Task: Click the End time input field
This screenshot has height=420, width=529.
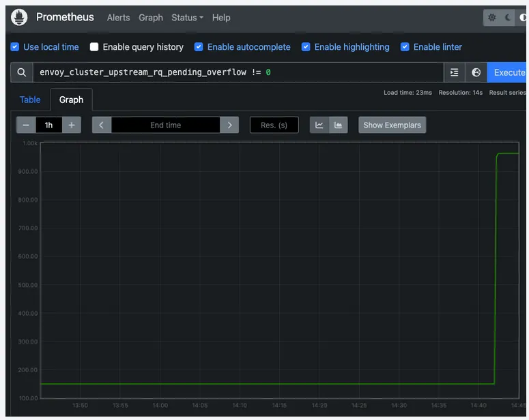Action: (166, 125)
